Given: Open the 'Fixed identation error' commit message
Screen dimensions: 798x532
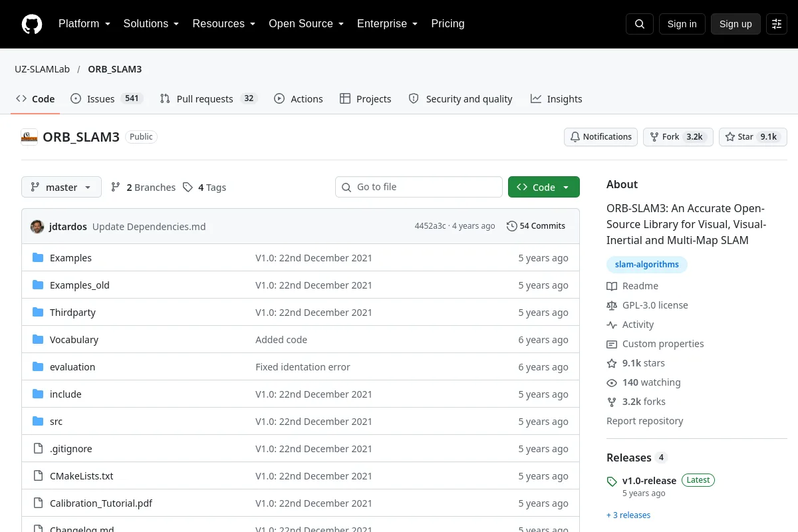Looking at the screenshot, I should 303,367.
